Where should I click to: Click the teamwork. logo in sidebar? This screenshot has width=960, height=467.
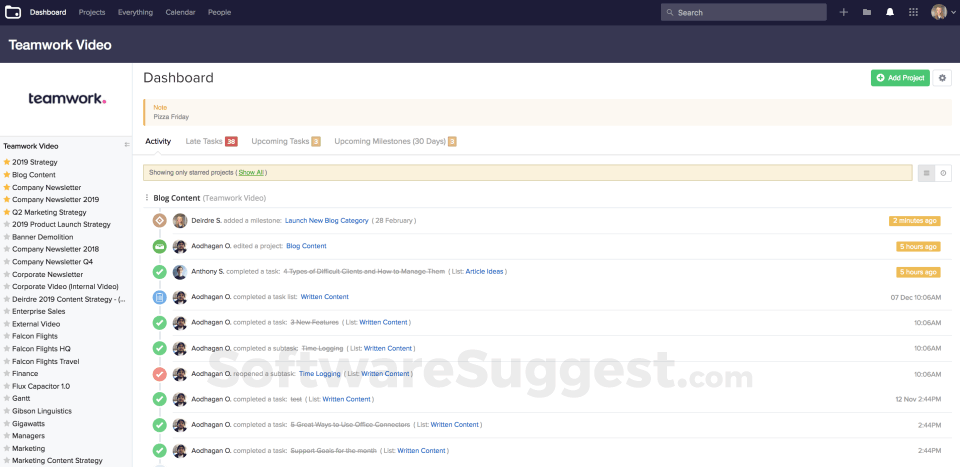67,99
